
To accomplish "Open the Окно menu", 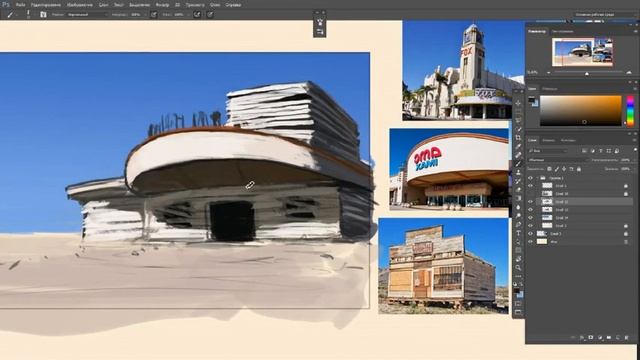I will pyautogui.click(x=215, y=5).
